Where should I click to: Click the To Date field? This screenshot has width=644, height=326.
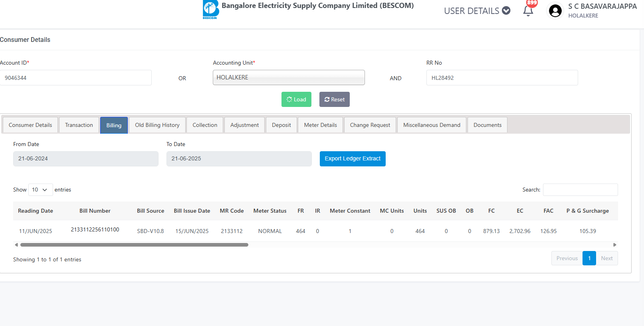point(239,159)
